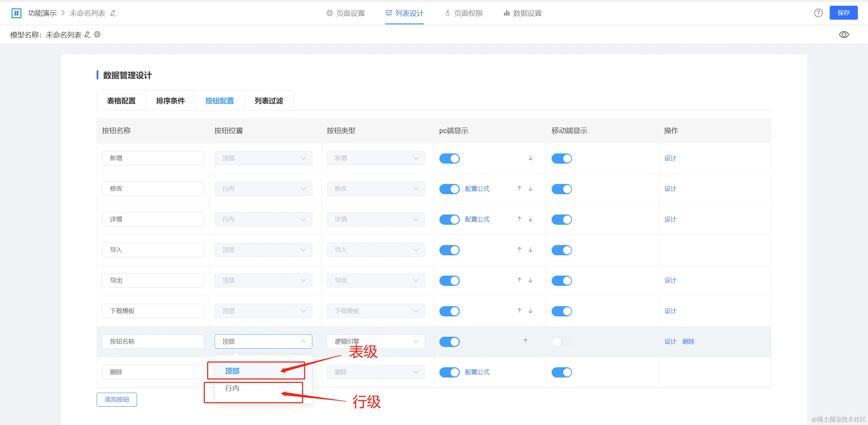This screenshot has width=868, height=425.
Task: Select 行内 option in dropdown list
Action: [x=232, y=388]
